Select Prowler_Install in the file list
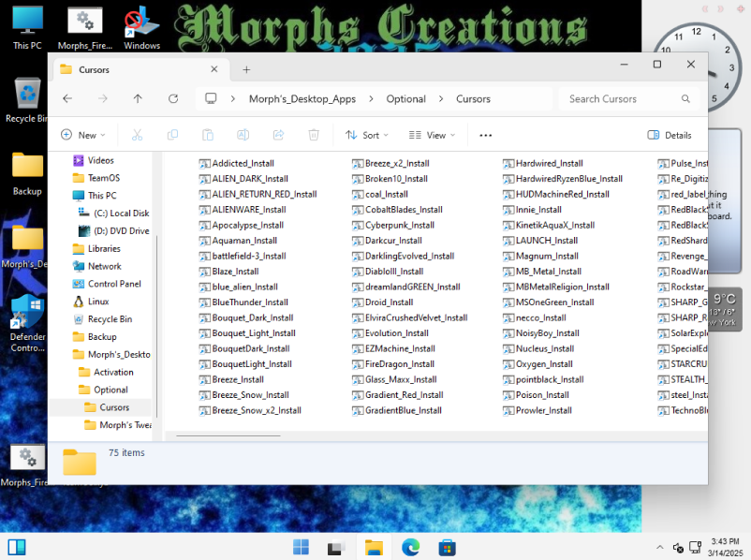The height and width of the screenshot is (560, 751). point(537,410)
